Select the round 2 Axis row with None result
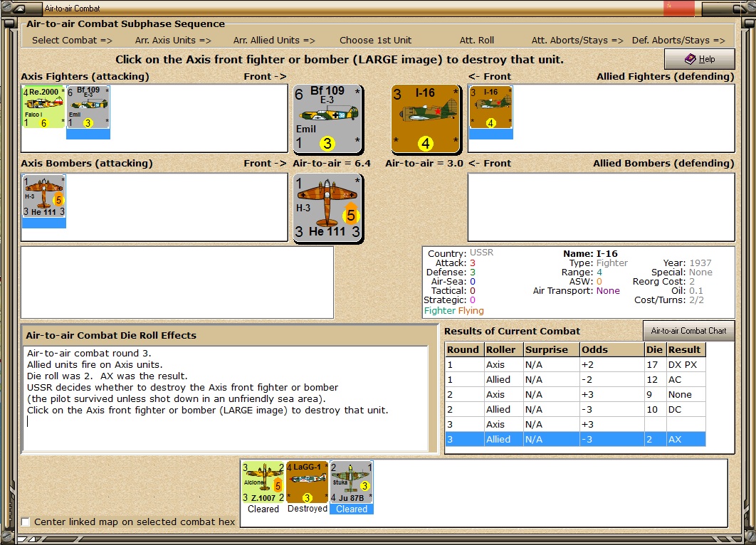Image resolution: width=756 pixels, height=545 pixels. tap(575, 395)
